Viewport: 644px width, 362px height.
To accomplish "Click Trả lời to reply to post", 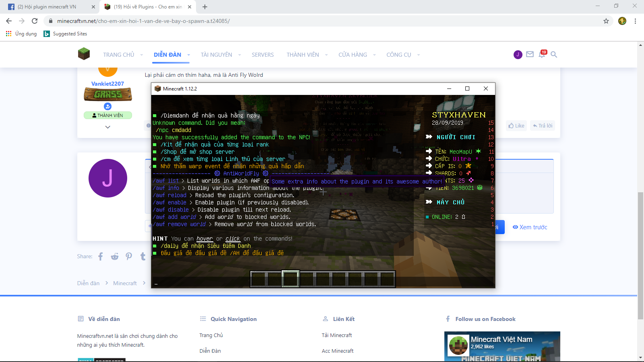I will coord(543,125).
